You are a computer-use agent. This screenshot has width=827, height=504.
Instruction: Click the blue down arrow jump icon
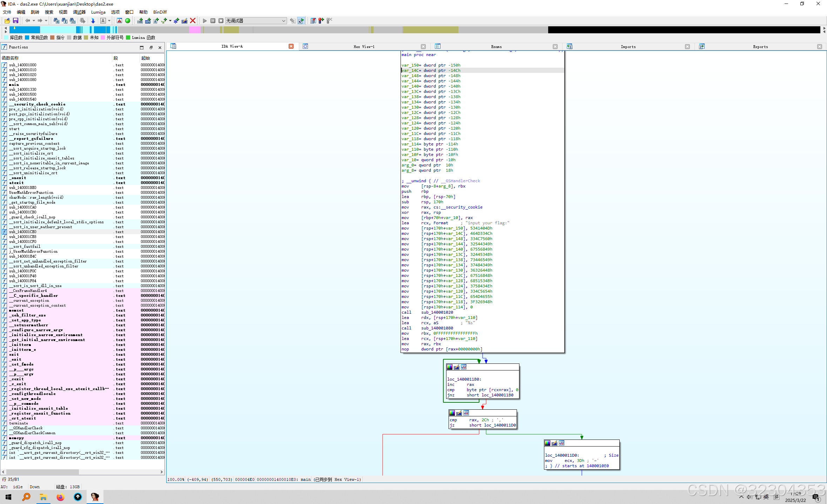coord(93,21)
